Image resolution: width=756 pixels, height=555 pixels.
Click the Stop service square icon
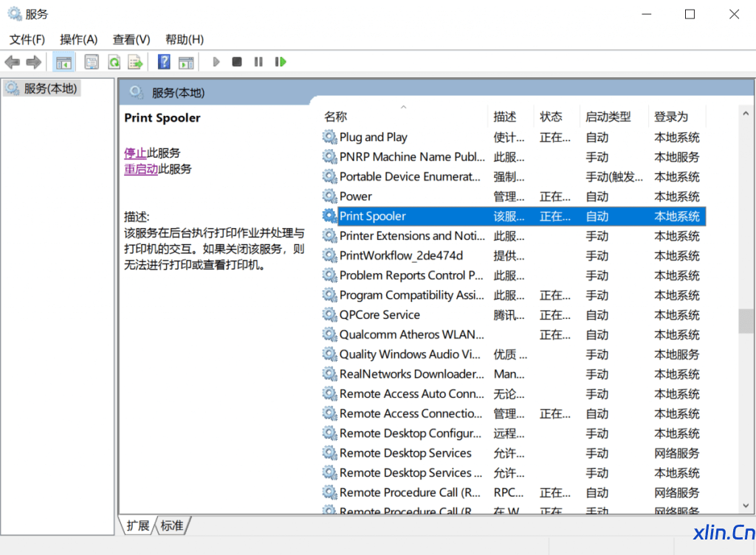237,62
